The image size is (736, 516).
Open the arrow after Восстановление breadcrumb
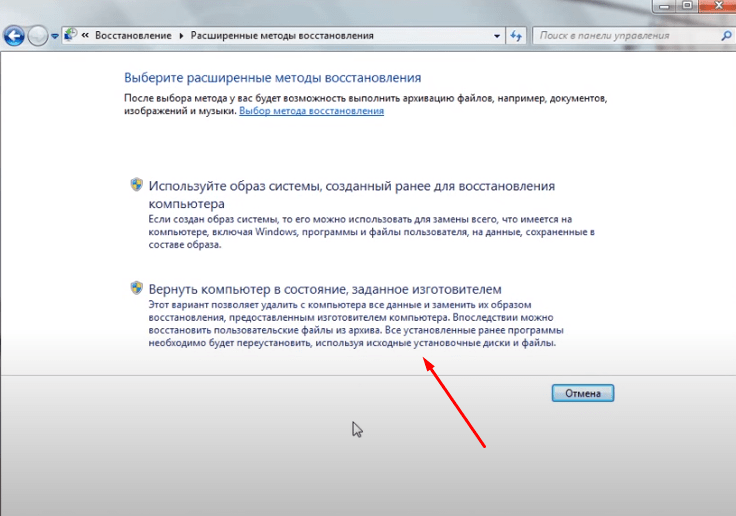(x=181, y=35)
